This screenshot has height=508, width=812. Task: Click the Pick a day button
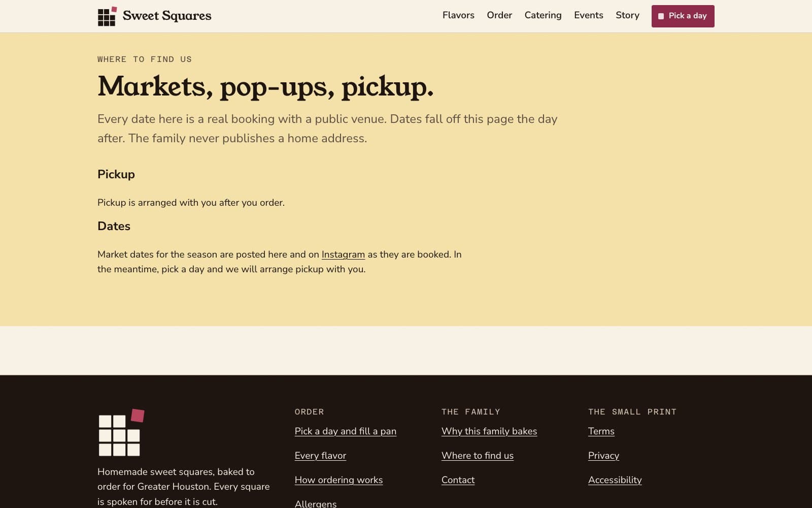point(683,16)
